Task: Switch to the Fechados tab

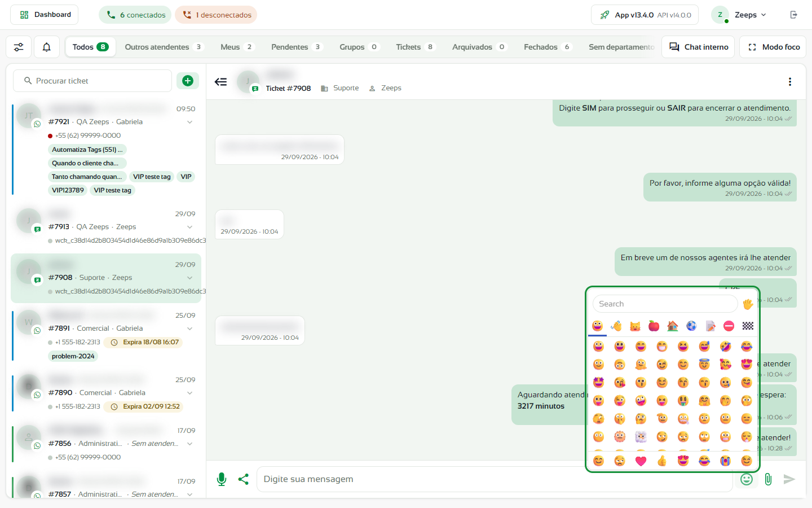Action: pyautogui.click(x=548, y=47)
